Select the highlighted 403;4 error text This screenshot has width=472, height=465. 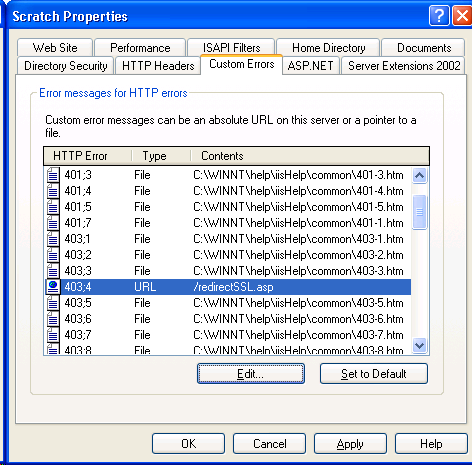pos(78,287)
